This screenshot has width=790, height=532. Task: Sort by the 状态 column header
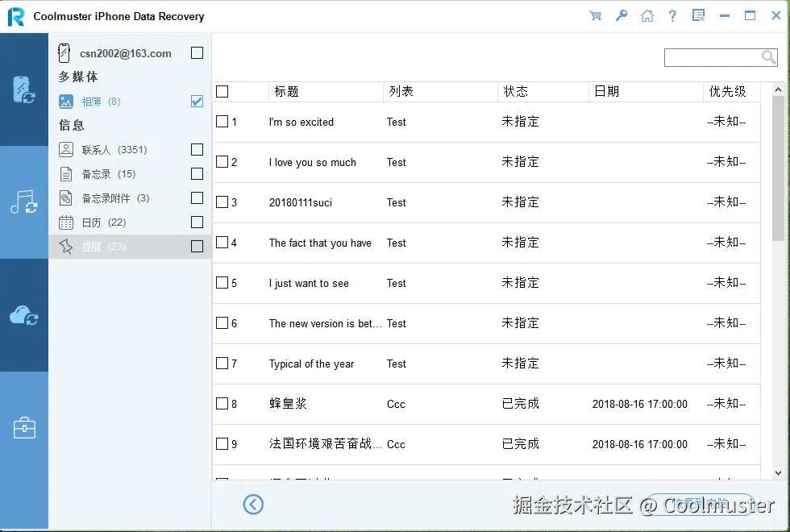[x=543, y=92]
